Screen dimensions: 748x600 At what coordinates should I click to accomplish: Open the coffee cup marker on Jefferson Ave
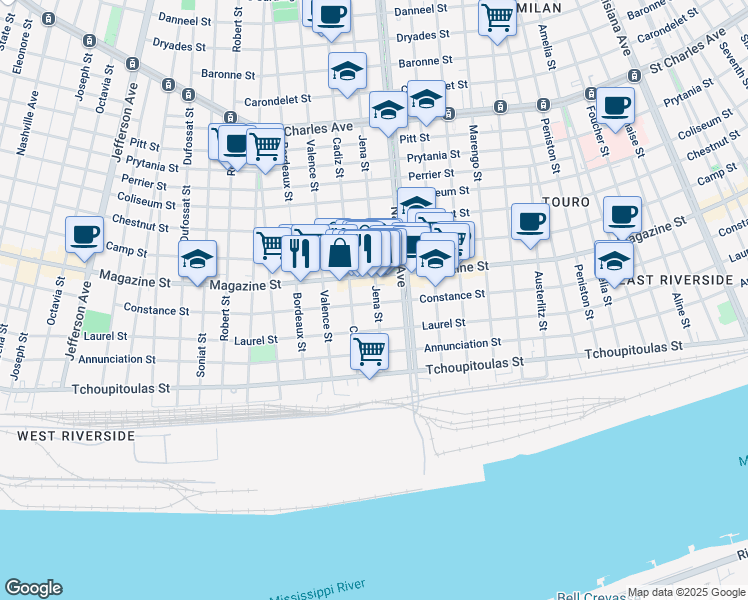tap(84, 238)
